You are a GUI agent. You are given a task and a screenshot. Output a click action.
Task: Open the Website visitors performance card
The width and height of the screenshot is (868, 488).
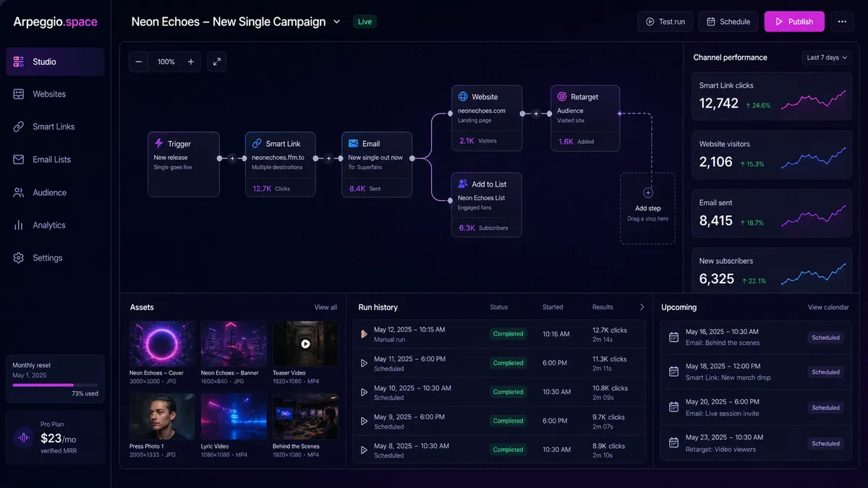[771, 155]
